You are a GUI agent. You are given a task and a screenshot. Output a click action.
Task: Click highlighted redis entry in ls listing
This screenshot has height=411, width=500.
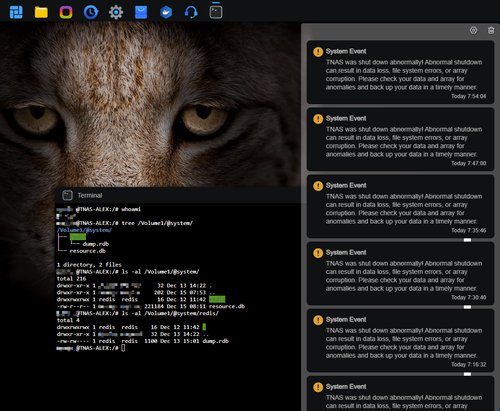pyautogui.click(x=217, y=299)
